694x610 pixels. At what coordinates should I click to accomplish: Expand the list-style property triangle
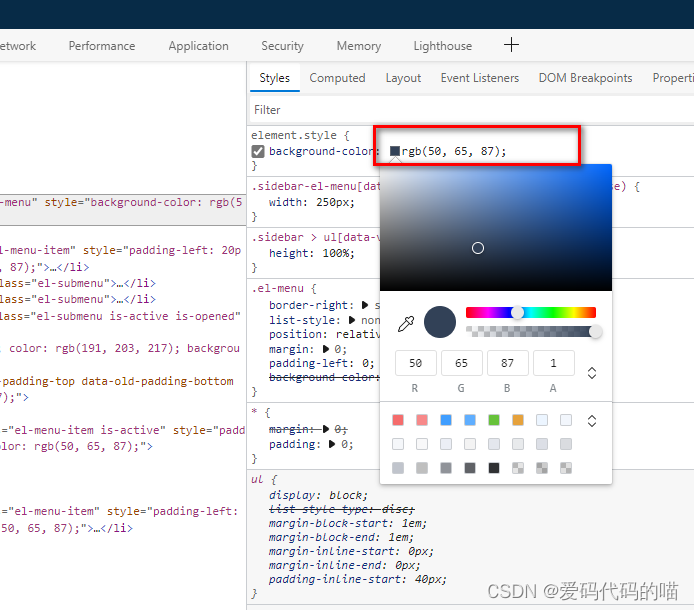[352, 320]
